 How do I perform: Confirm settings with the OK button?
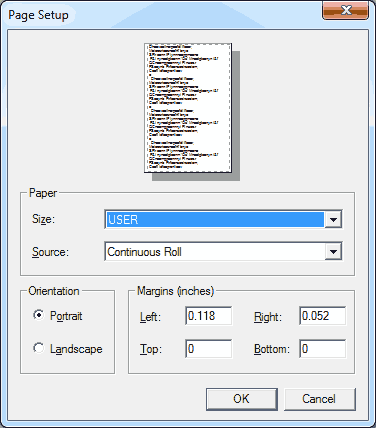242,399
